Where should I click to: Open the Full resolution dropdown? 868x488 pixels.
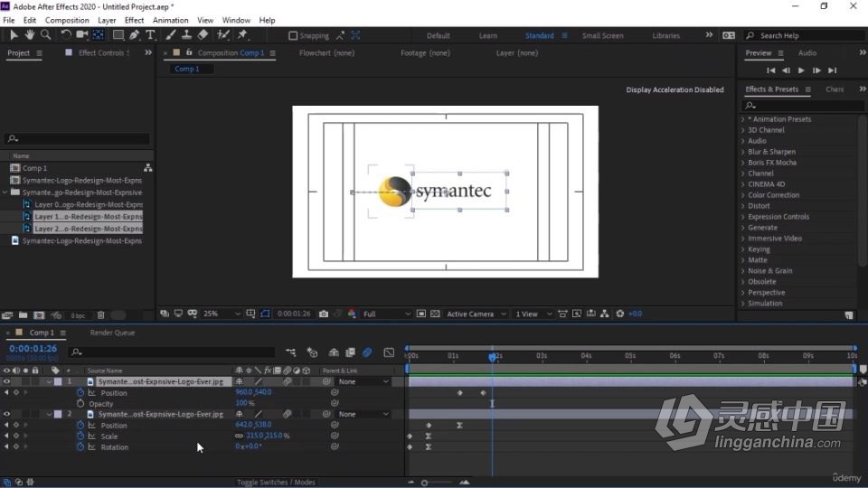point(386,314)
